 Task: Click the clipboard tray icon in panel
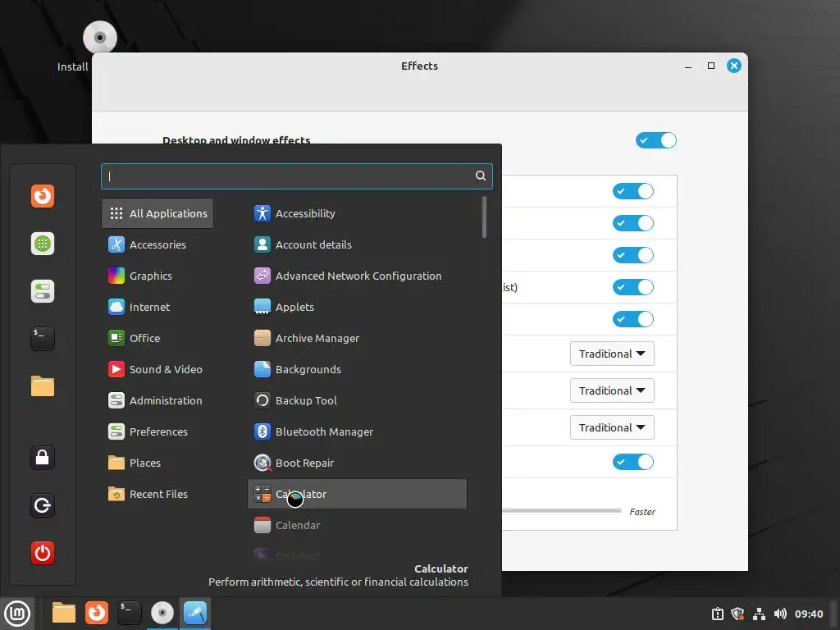tap(717, 614)
